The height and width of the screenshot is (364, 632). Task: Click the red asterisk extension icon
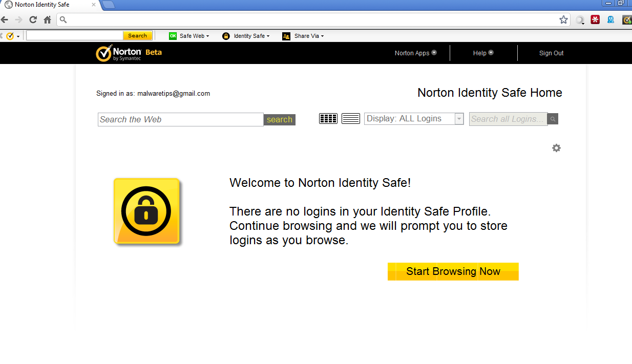tap(595, 20)
